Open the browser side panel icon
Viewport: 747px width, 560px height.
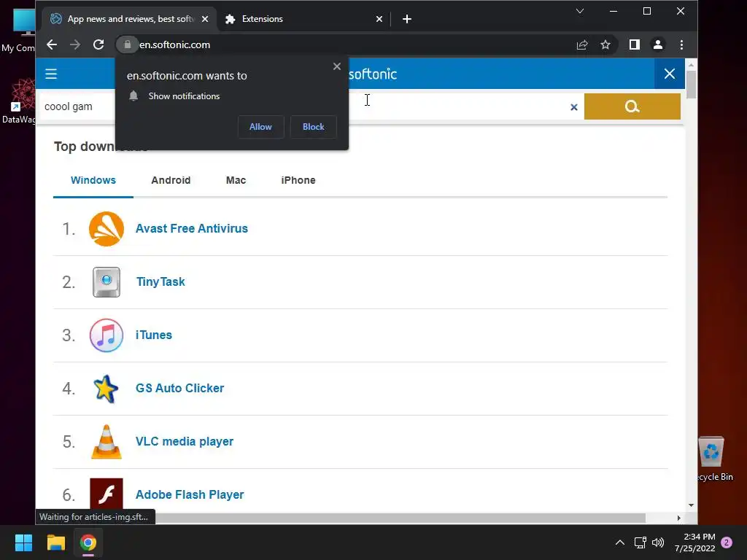(x=635, y=44)
